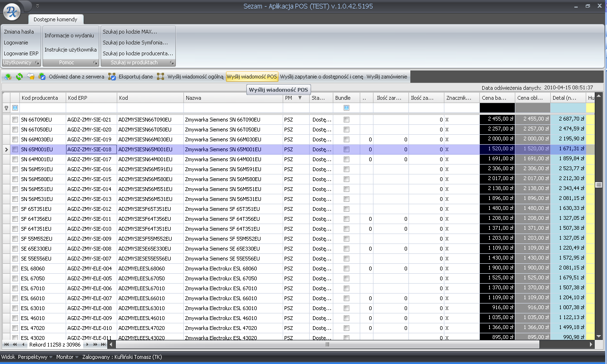The image size is (607, 364).
Task: Open Informacje o wydaniu
Action: coord(69,35)
